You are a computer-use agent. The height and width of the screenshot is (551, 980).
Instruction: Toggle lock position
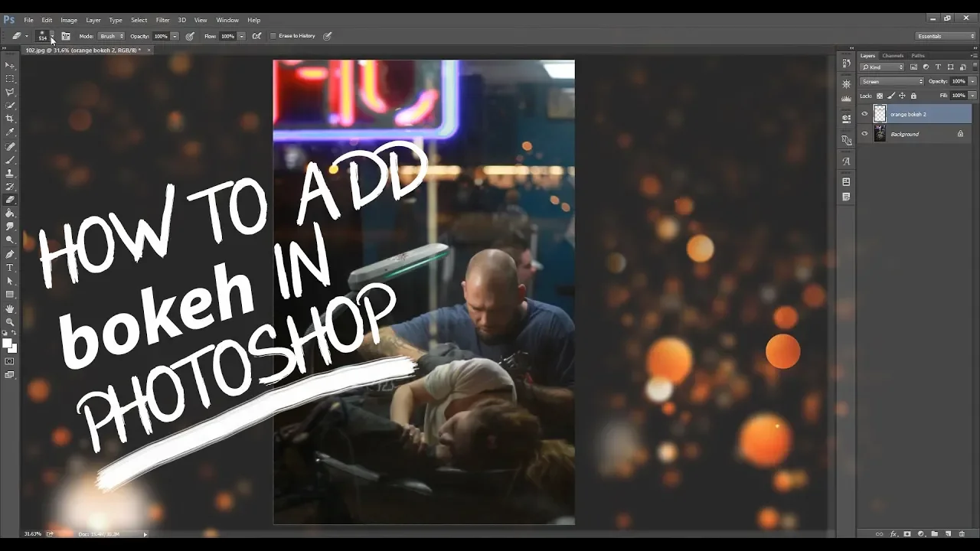tap(902, 96)
